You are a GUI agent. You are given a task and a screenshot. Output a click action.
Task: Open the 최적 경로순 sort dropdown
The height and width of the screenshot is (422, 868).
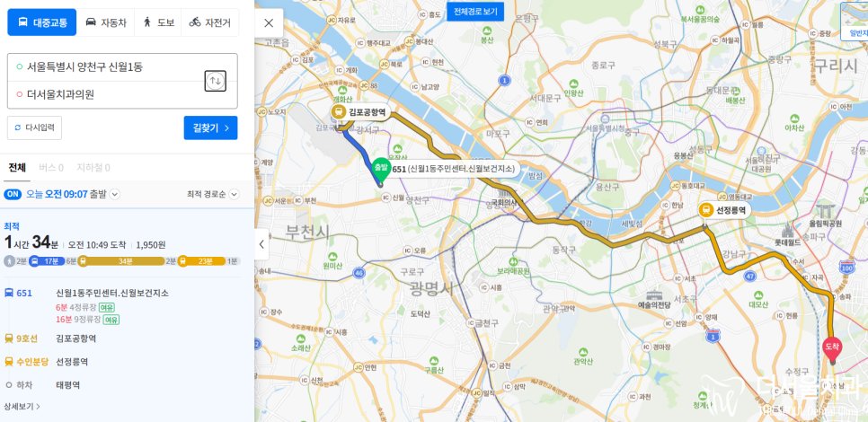(213, 194)
